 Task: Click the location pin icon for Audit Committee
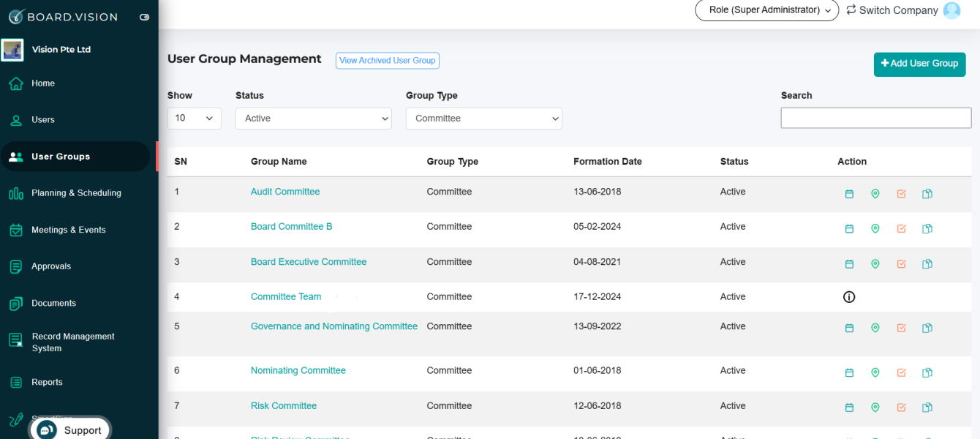coord(875,194)
